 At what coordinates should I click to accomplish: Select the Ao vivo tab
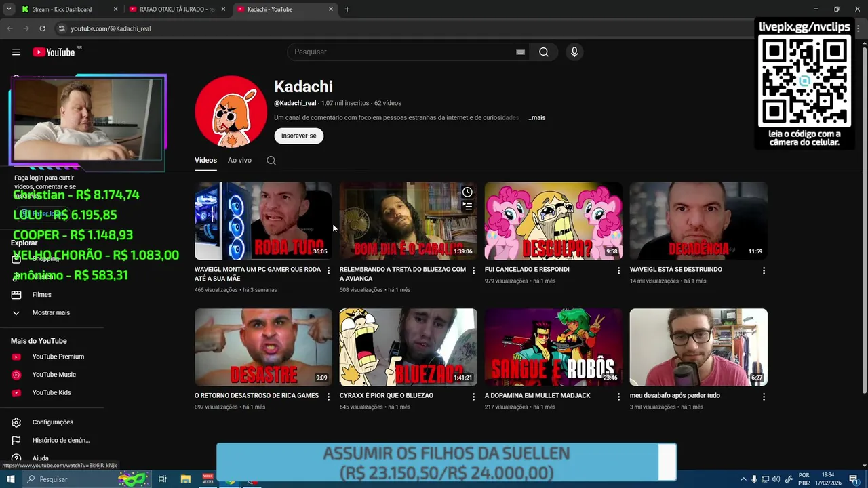coord(239,161)
